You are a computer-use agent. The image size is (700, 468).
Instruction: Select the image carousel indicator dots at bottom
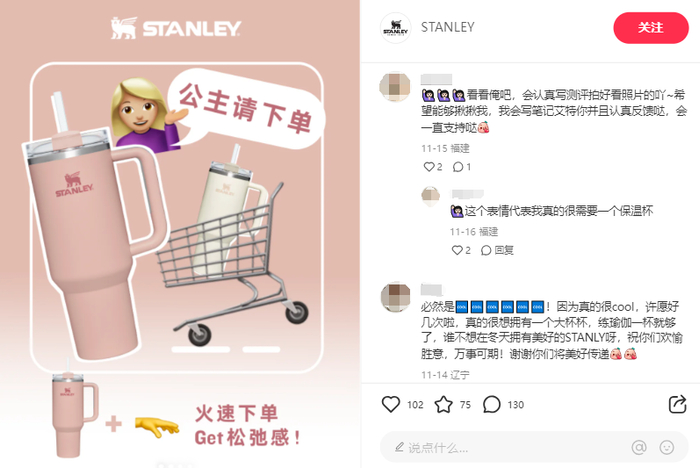click(175, 465)
